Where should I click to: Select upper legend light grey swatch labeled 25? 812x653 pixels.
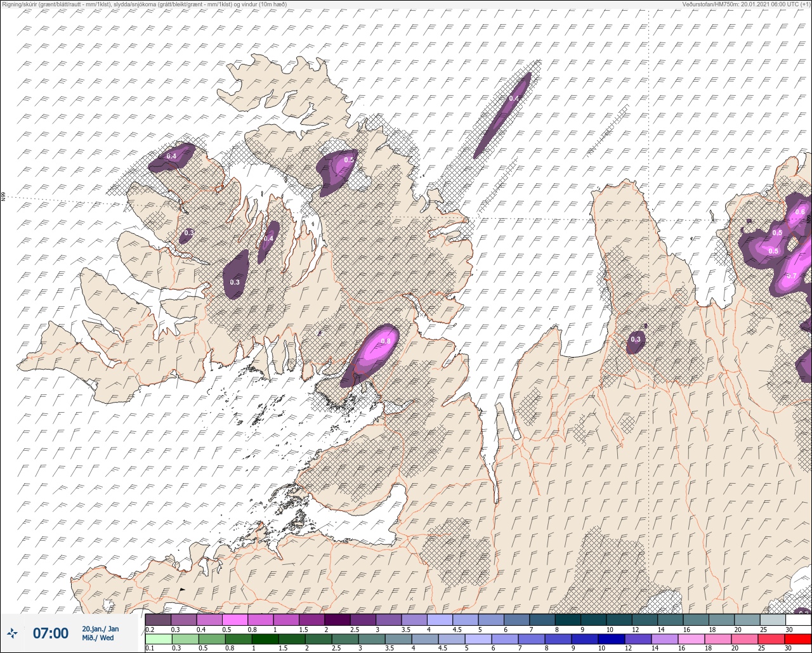point(773,619)
